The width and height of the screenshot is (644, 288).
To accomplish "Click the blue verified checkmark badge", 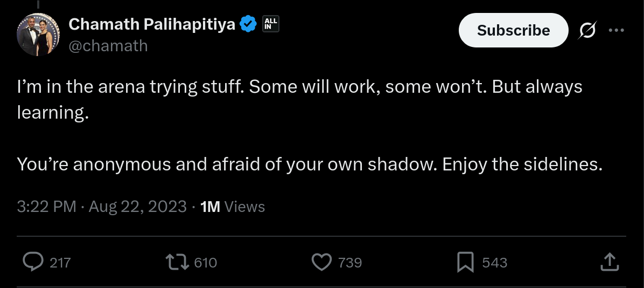I will 248,24.
